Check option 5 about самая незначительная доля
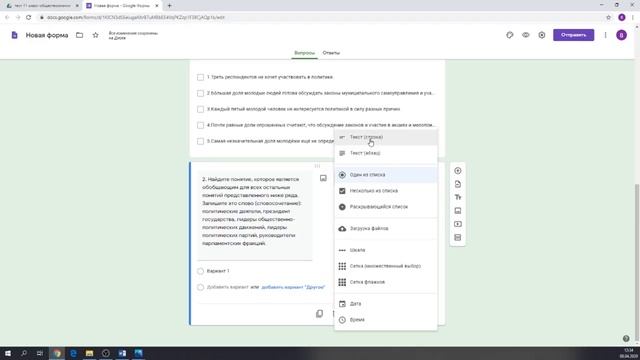The width and height of the screenshot is (640, 360). coord(200,141)
